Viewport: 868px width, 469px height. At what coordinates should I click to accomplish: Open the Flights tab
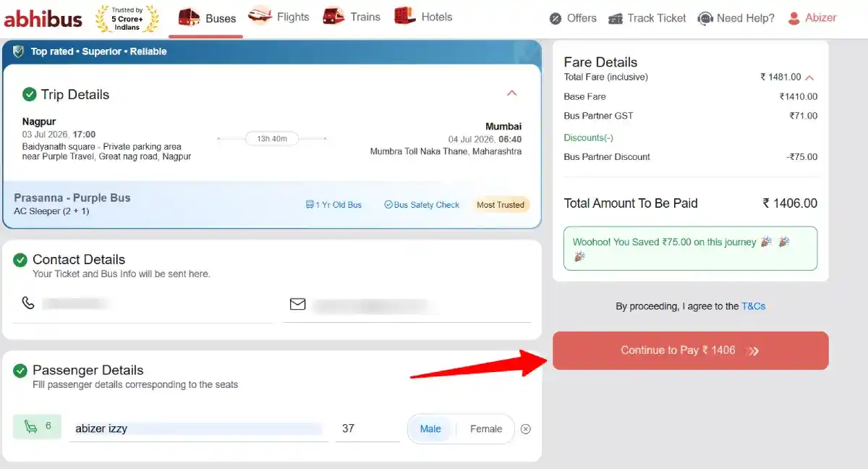point(278,17)
